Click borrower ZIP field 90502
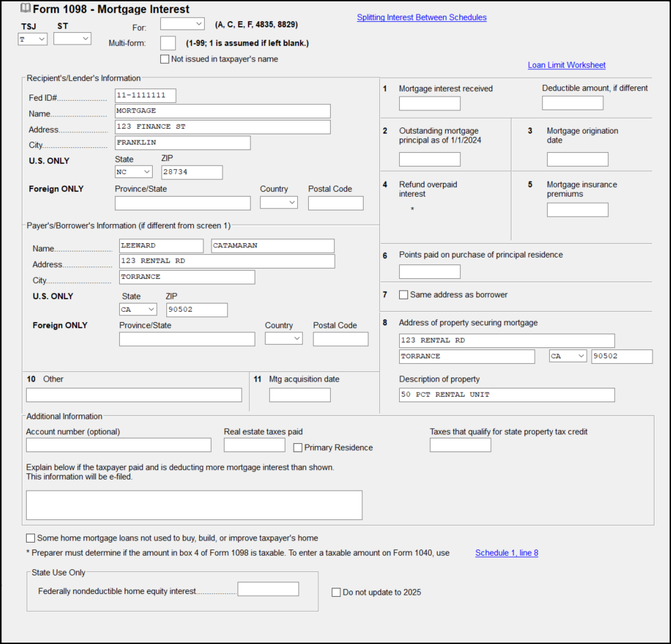Viewport: 671px width, 644px height. 197,310
